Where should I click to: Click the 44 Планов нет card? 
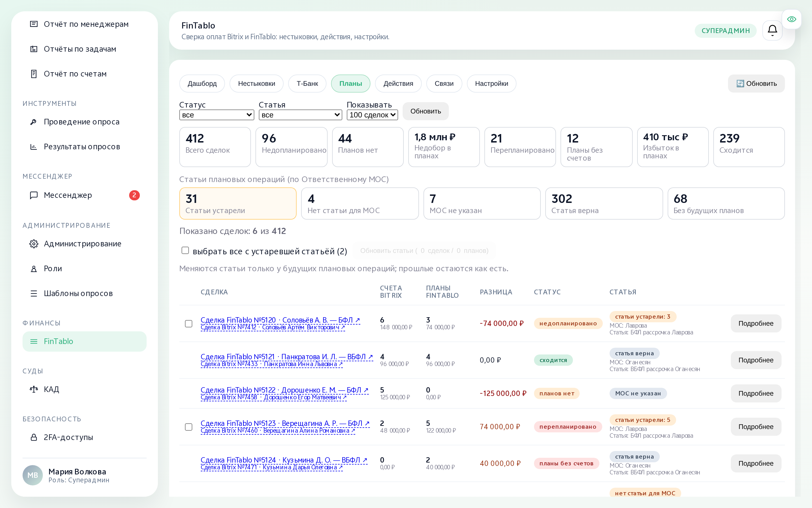click(368, 147)
